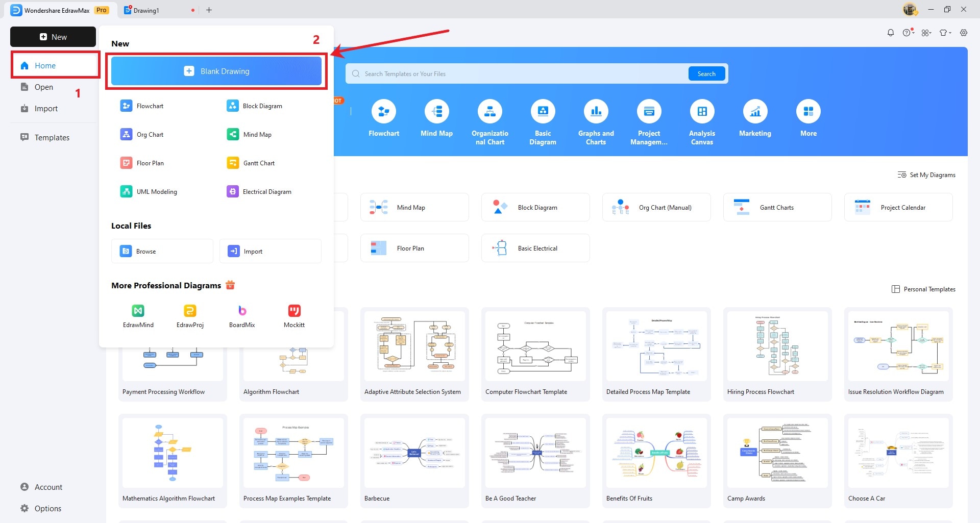Select the Marketing category icon
Image resolution: width=980 pixels, height=523 pixels.
click(755, 111)
